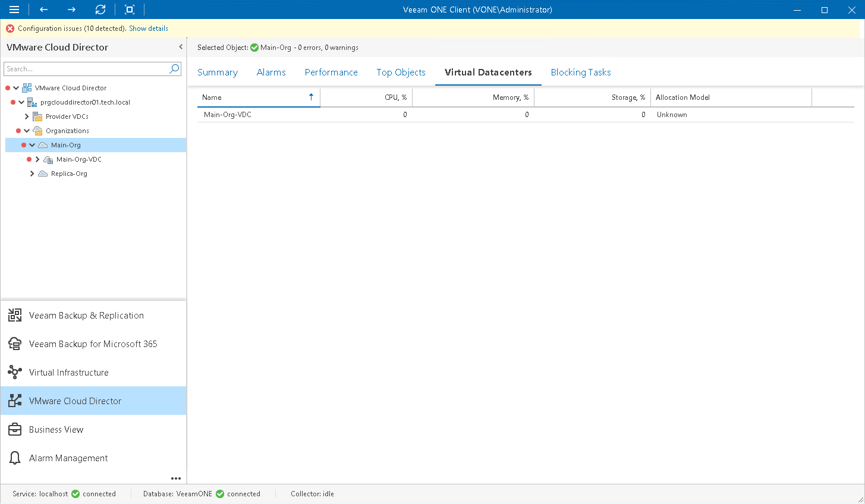
Task: Collapse the VMware Cloud Director side panel
Action: [181, 47]
